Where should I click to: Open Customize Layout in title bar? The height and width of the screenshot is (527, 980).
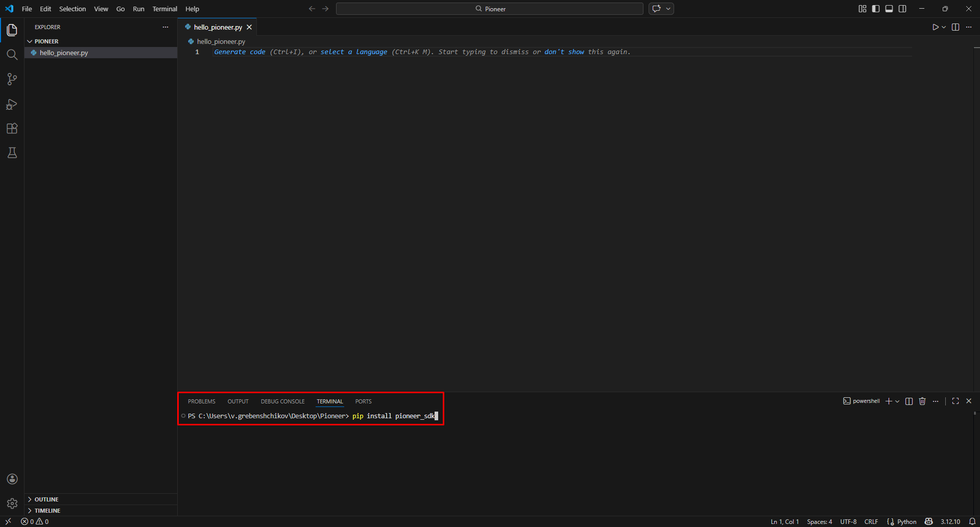(x=863, y=9)
